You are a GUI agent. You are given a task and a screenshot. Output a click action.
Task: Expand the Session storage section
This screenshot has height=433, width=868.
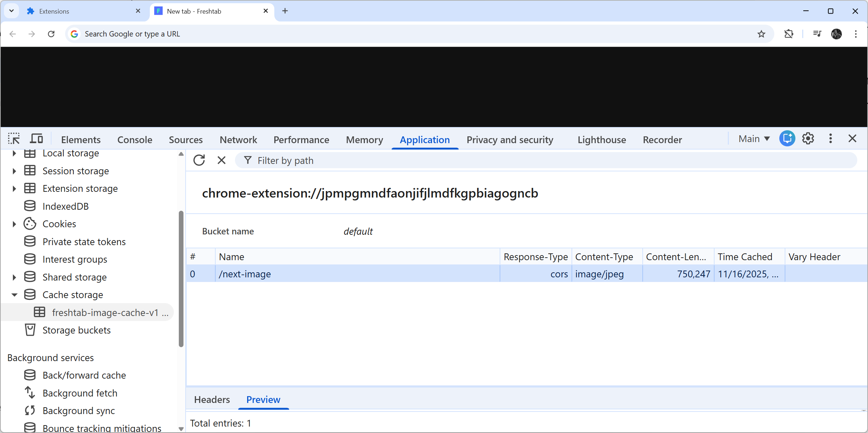pyautogui.click(x=14, y=171)
